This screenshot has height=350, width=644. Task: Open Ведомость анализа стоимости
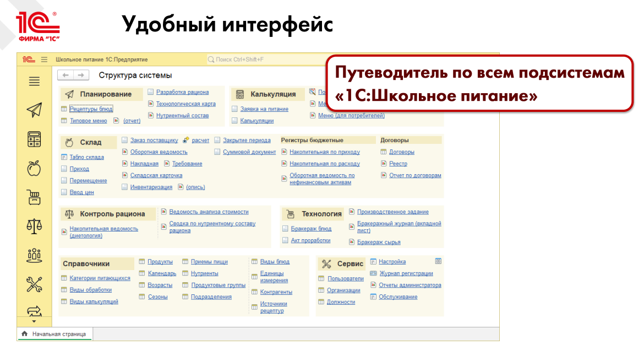(209, 212)
